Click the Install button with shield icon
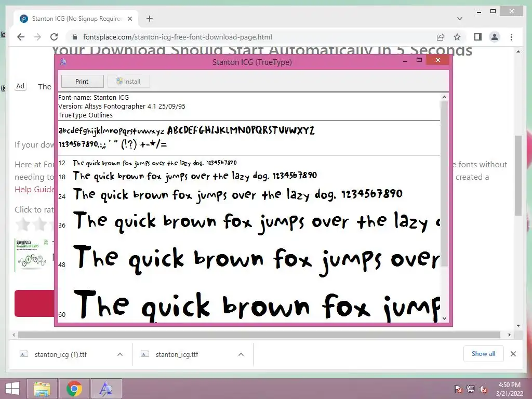This screenshot has height=399, width=532. (x=128, y=82)
